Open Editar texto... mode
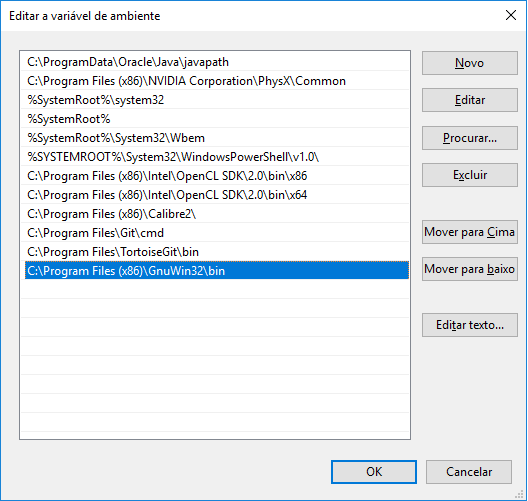528x501 pixels. point(470,325)
